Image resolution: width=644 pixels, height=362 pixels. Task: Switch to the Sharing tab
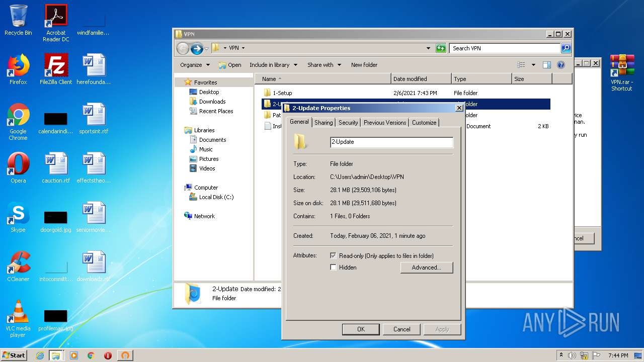click(324, 123)
